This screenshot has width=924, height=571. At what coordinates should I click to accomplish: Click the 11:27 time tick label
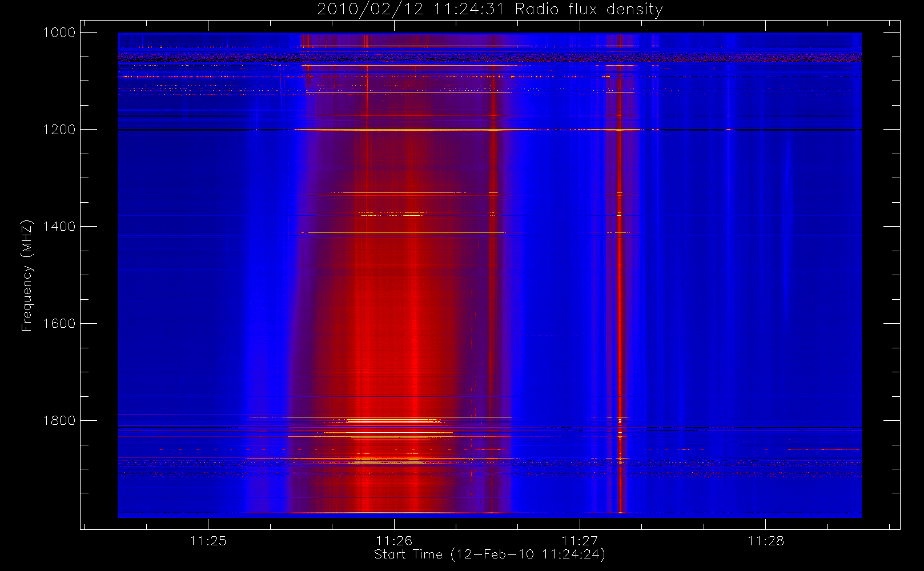coord(580,541)
